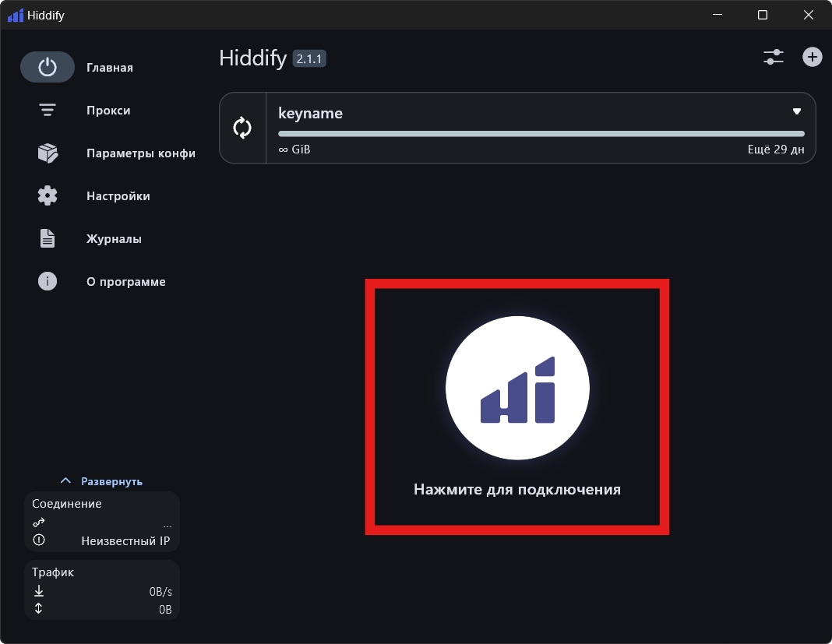The image size is (832, 644).
Task: Click the round Hiddify connect button
Action: 517,387
